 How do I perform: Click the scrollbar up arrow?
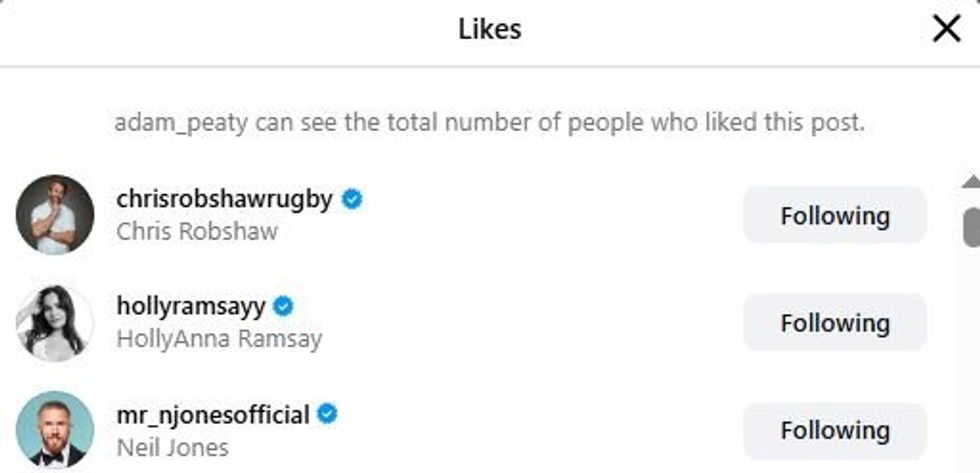[x=970, y=182]
